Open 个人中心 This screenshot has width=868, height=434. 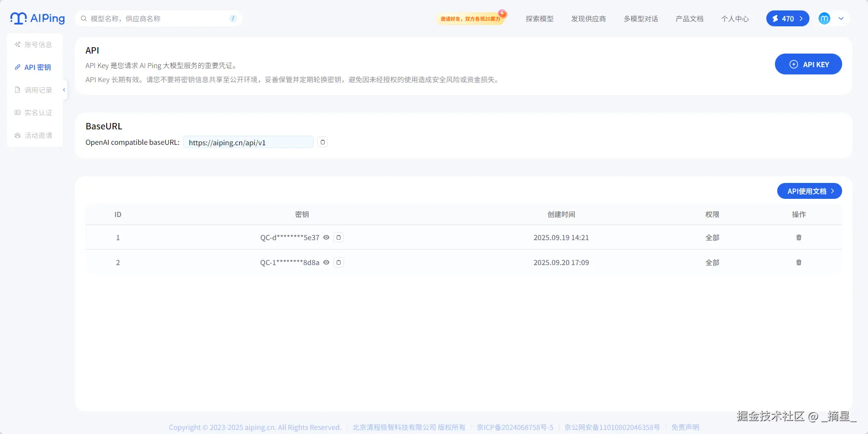tap(735, 19)
